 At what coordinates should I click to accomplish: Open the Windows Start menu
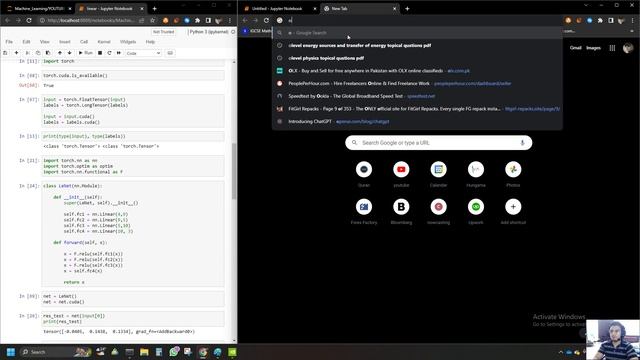point(11,352)
